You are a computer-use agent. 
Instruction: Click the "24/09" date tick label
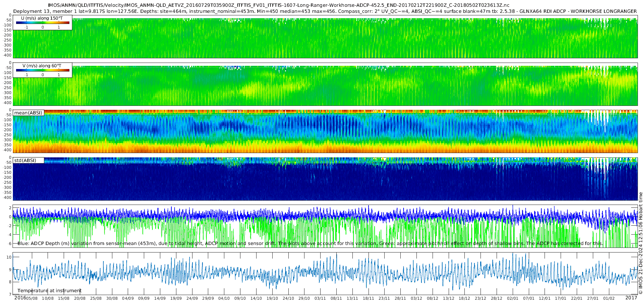point(192,299)
